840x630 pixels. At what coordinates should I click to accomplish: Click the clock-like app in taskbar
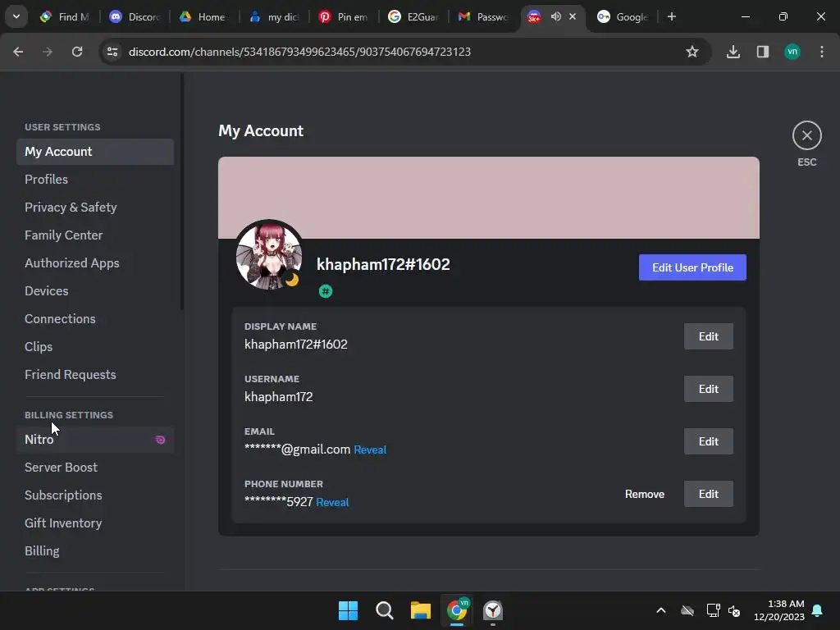click(x=493, y=610)
